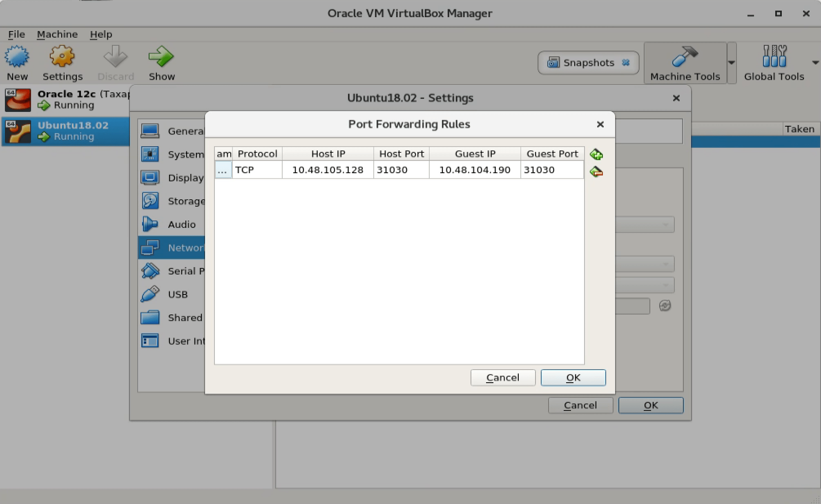
Task: Add a new port forwarding rule
Action: (596, 154)
